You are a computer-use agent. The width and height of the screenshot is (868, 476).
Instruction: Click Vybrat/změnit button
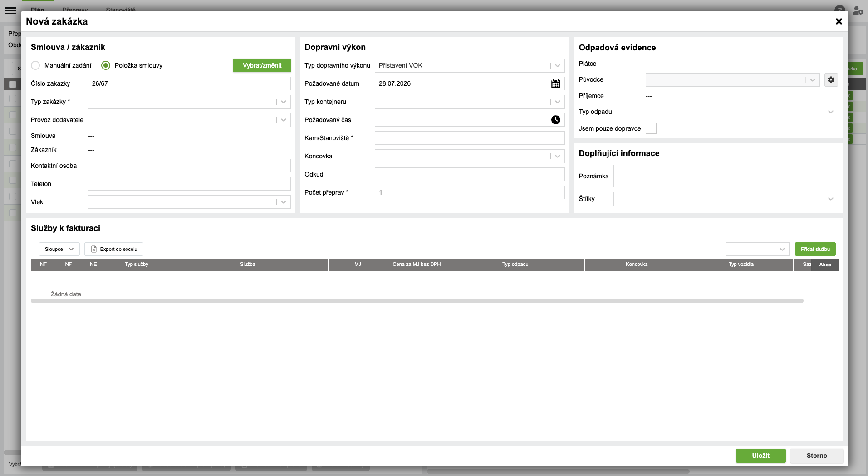click(x=262, y=65)
